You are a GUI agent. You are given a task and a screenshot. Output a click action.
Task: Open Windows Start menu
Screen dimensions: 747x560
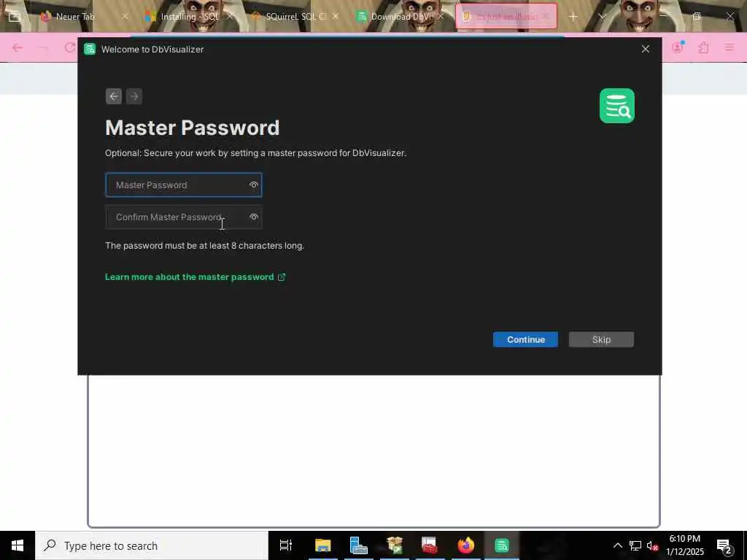tap(18, 545)
